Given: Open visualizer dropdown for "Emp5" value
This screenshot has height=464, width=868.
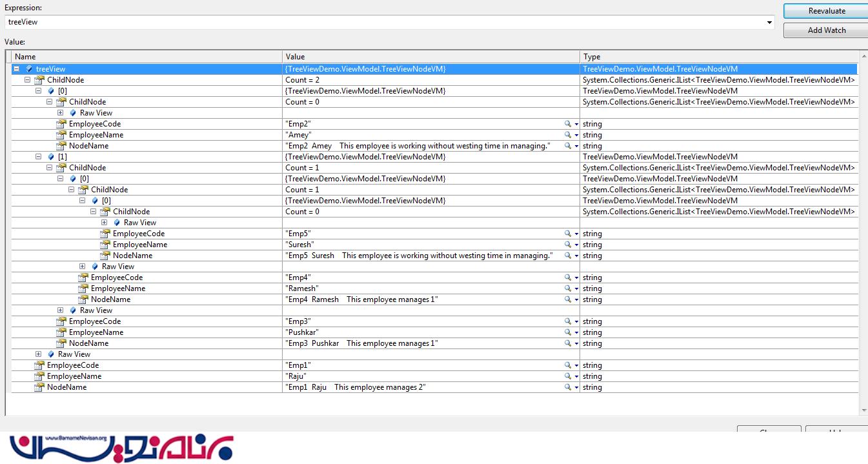Looking at the screenshot, I should pos(576,234).
